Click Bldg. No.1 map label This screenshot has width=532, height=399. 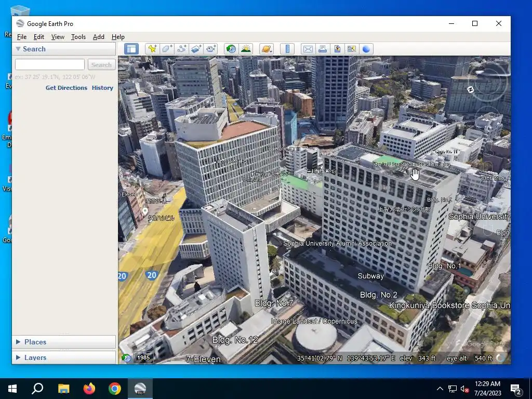[445, 265]
